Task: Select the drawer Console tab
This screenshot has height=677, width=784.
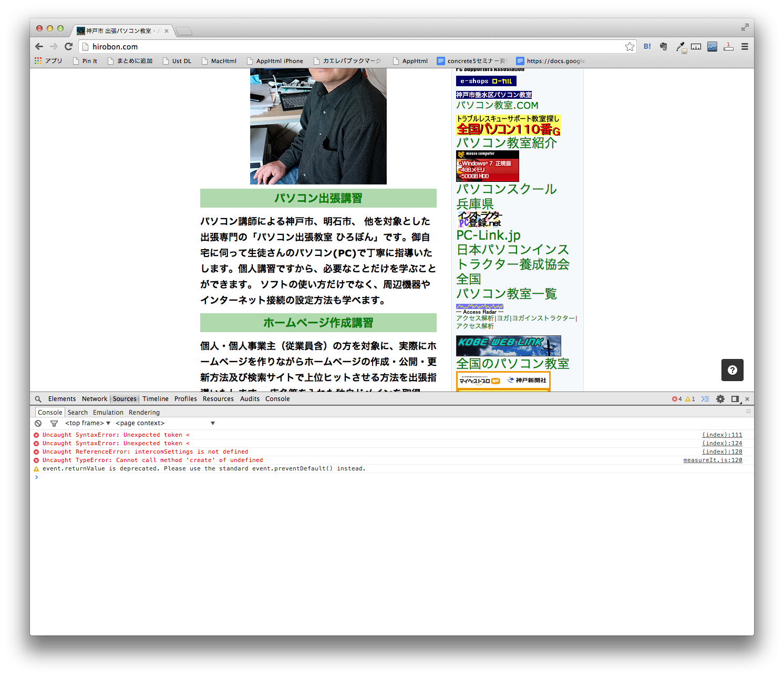Action: click(x=50, y=413)
